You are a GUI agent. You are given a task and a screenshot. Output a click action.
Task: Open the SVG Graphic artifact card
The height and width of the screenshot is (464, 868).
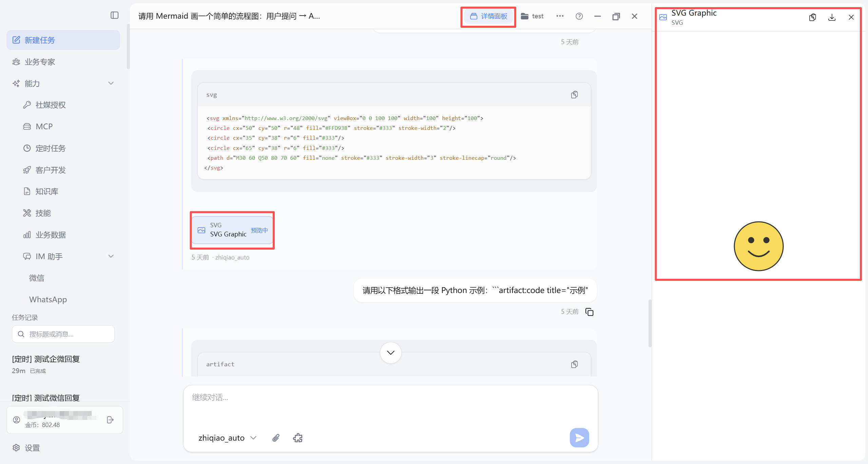232,230
